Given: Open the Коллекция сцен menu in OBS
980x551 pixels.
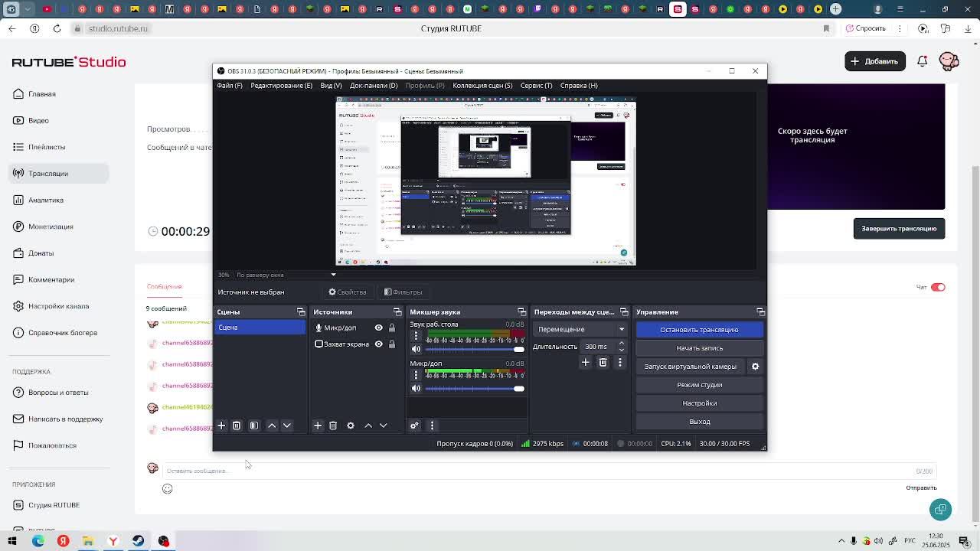Looking at the screenshot, I should [482, 86].
